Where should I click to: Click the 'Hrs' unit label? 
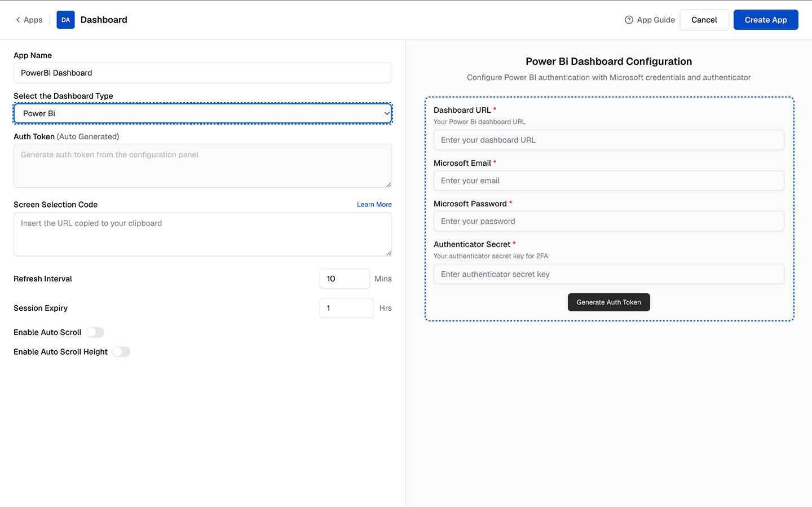(386, 308)
